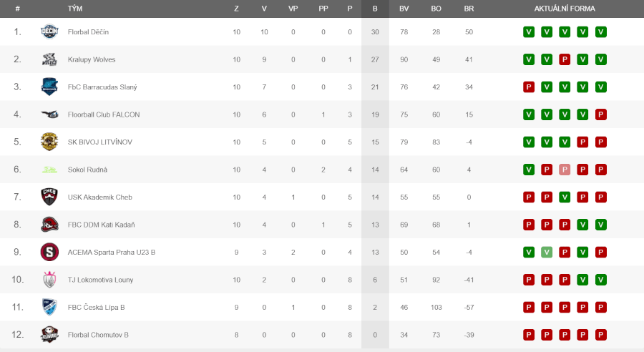Open Kralupy Wolves' red P loss badge
The width and height of the screenshot is (644, 352).
tap(565, 59)
